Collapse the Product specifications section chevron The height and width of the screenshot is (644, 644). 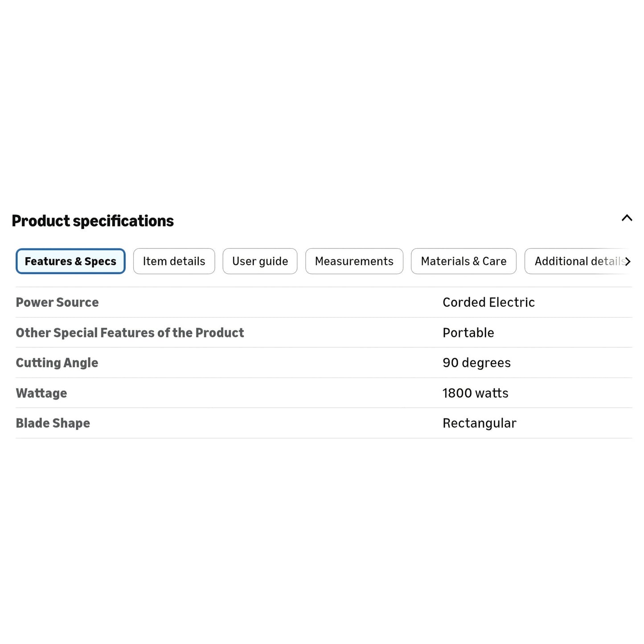pos(627,218)
